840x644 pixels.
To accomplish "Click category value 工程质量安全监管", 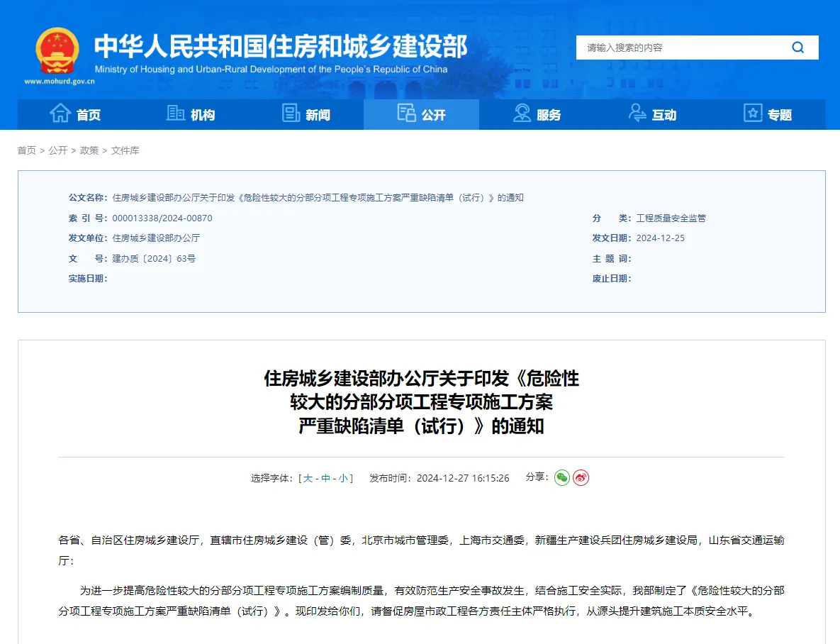I will tap(671, 218).
